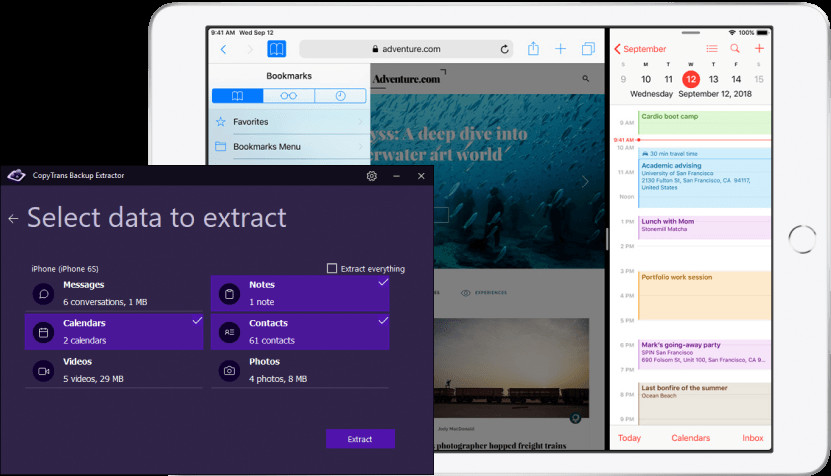Close the CopyTrans Backup Extractor window
This screenshot has height=476, width=831.
(x=421, y=176)
